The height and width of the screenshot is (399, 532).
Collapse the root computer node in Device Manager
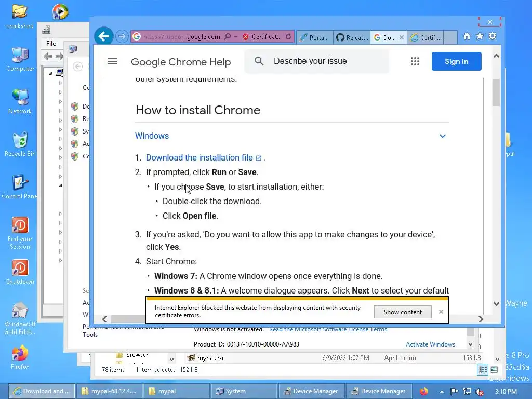tap(50, 73)
